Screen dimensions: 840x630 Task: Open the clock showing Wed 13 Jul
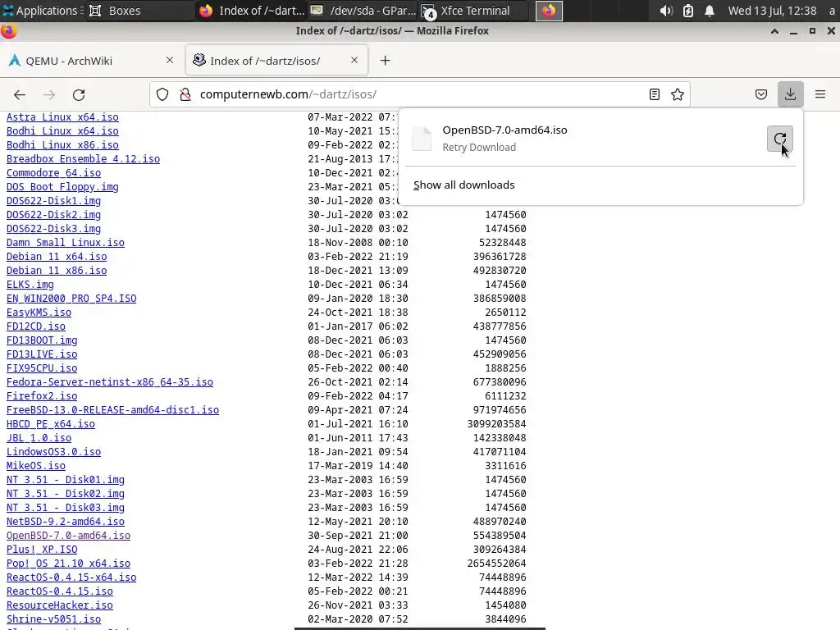click(772, 11)
